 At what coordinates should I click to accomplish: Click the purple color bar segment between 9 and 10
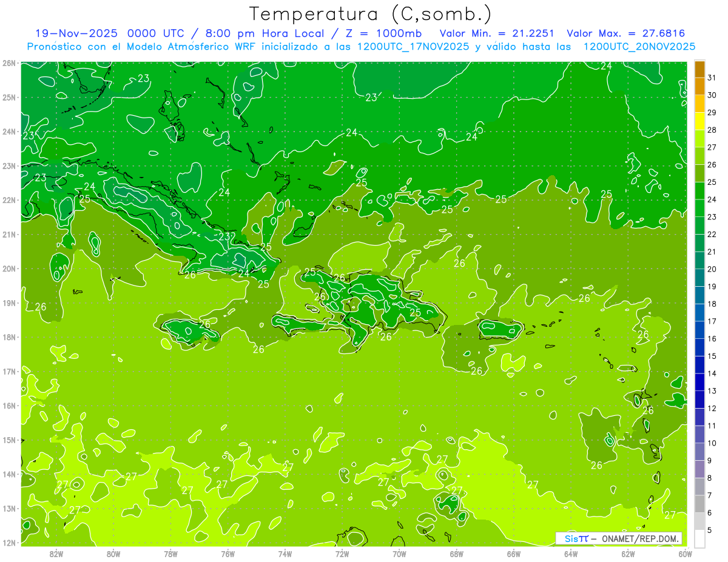(x=699, y=452)
